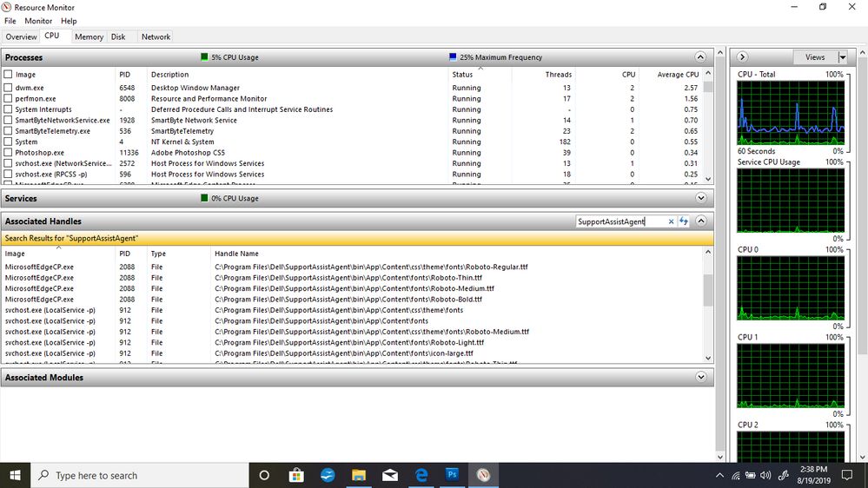Open the Views dropdown arrow

click(841, 57)
